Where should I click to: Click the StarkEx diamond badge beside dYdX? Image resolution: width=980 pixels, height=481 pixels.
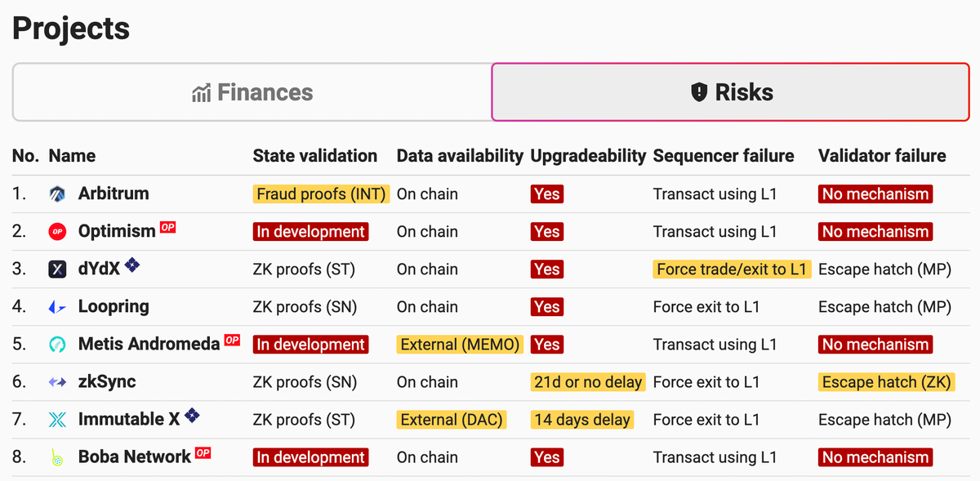[131, 265]
